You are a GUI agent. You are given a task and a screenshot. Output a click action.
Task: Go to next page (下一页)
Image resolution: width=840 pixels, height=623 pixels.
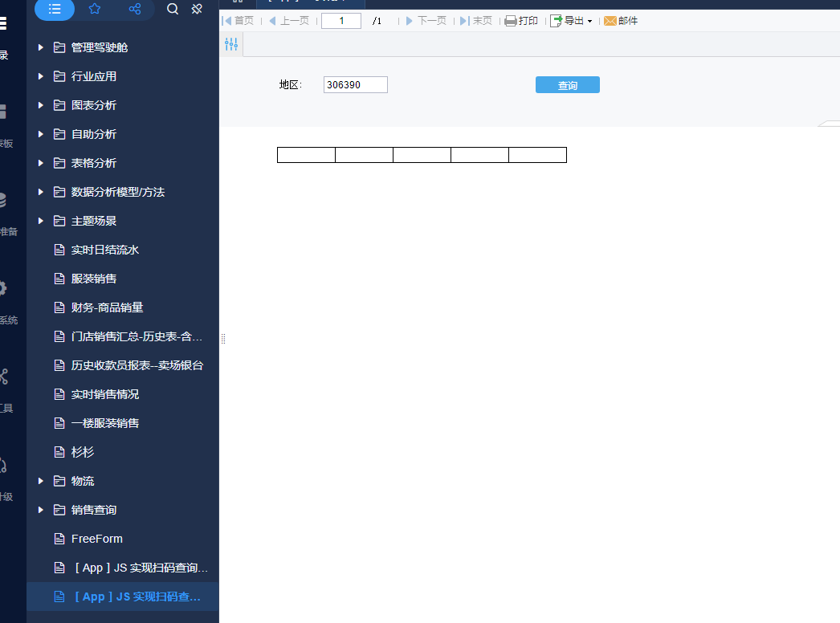point(426,21)
